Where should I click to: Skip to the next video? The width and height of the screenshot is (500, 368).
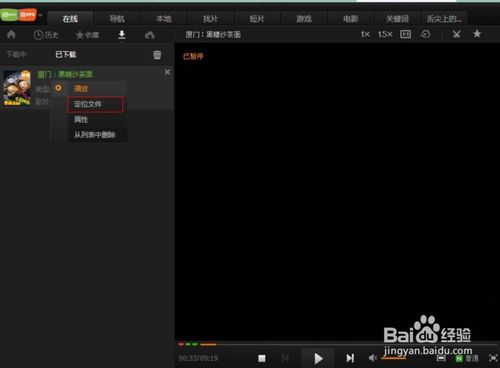tap(350, 358)
